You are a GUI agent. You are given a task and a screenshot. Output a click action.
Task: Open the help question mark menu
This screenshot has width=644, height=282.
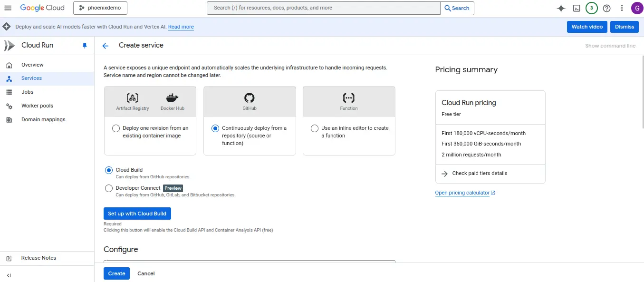point(606,8)
